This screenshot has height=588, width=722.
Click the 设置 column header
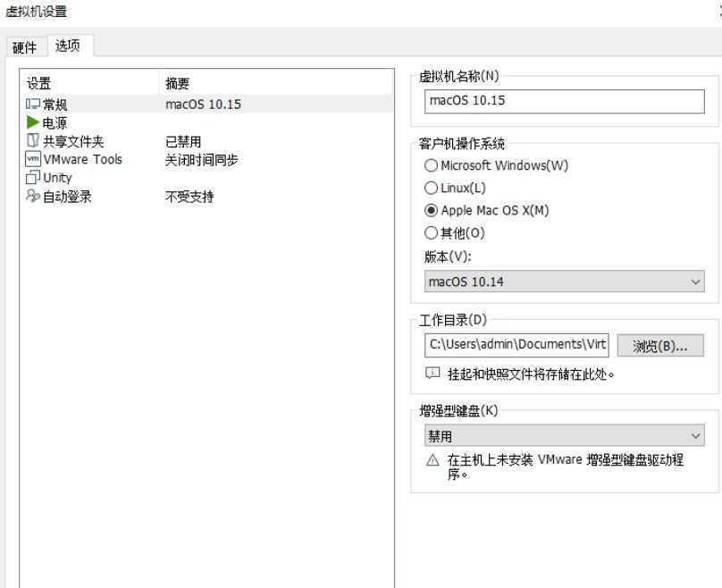[x=91, y=83]
